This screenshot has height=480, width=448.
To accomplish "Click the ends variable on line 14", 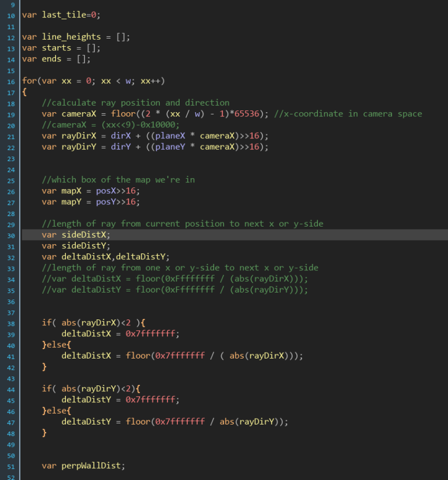I will tap(54, 59).
